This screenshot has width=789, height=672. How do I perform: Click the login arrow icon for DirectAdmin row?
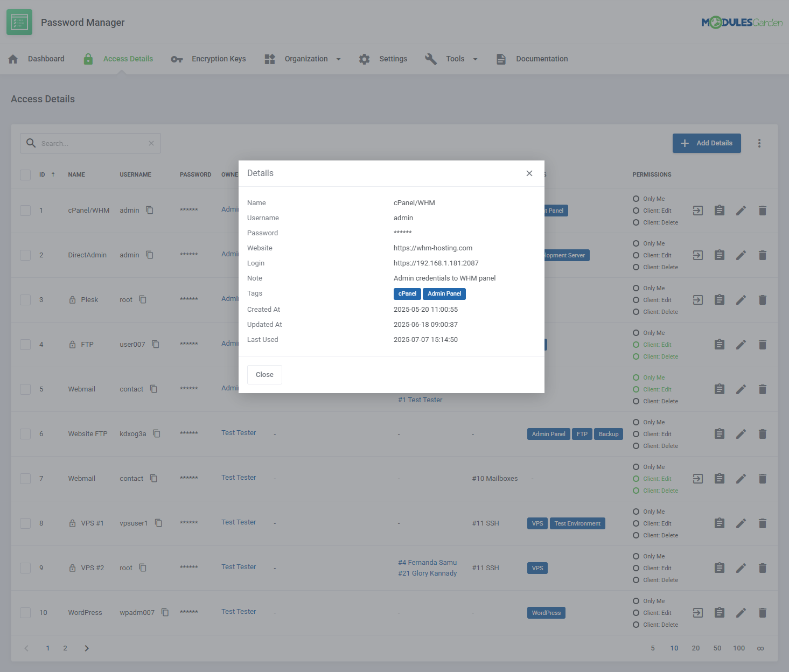697,255
